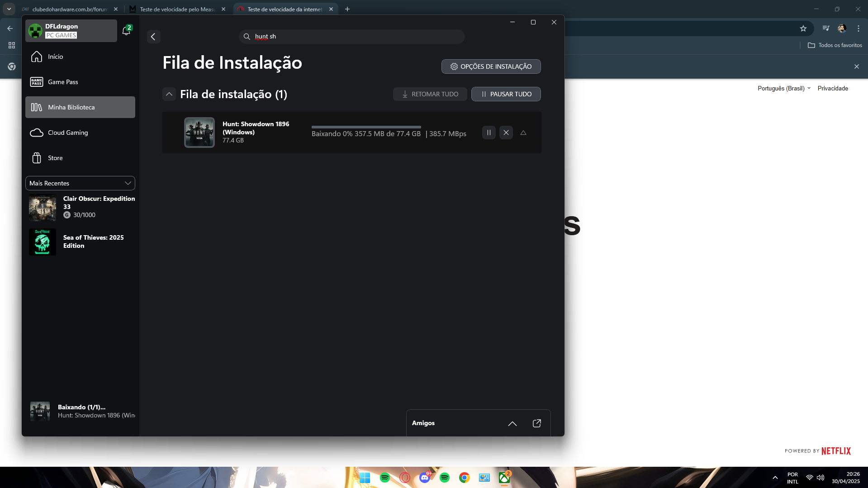
Task: Open the Store section
Action: pos(80,158)
